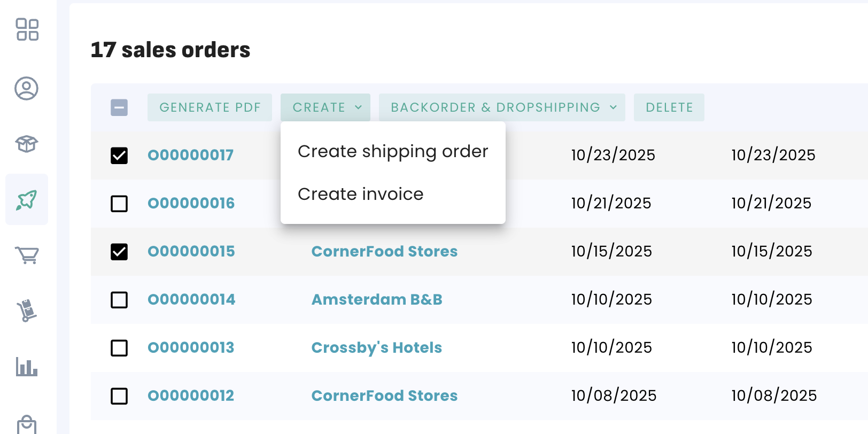This screenshot has width=868, height=434.
Task: Select the checkbox for order 000000016
Action: coord(119,204)
